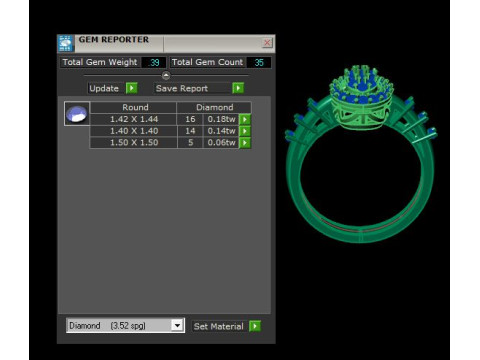
Task: Click the green arrow next to Set Material
Action: tap(255, 326)
